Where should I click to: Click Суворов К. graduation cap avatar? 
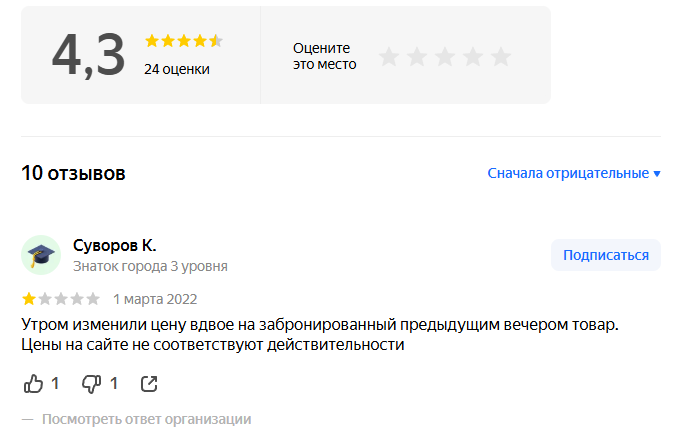41,255
